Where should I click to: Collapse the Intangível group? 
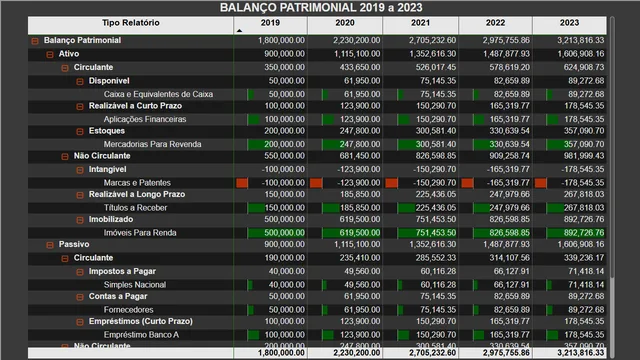(x=80, y=170)
